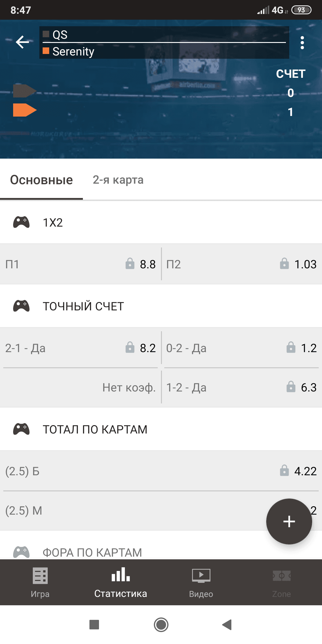Screen dimensions: 322x644
Task: Tap the back arrow icon
Action: (x=23, y=42)
